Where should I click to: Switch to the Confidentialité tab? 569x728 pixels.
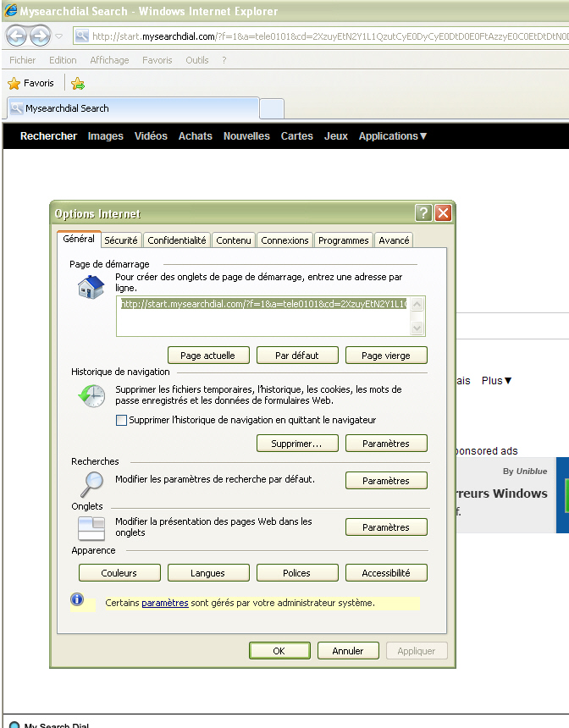(176, 240)
